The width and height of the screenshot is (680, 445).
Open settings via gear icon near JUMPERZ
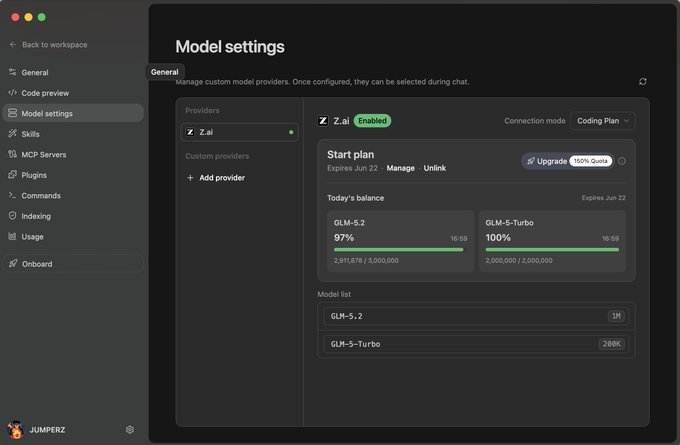pos(130,429)
